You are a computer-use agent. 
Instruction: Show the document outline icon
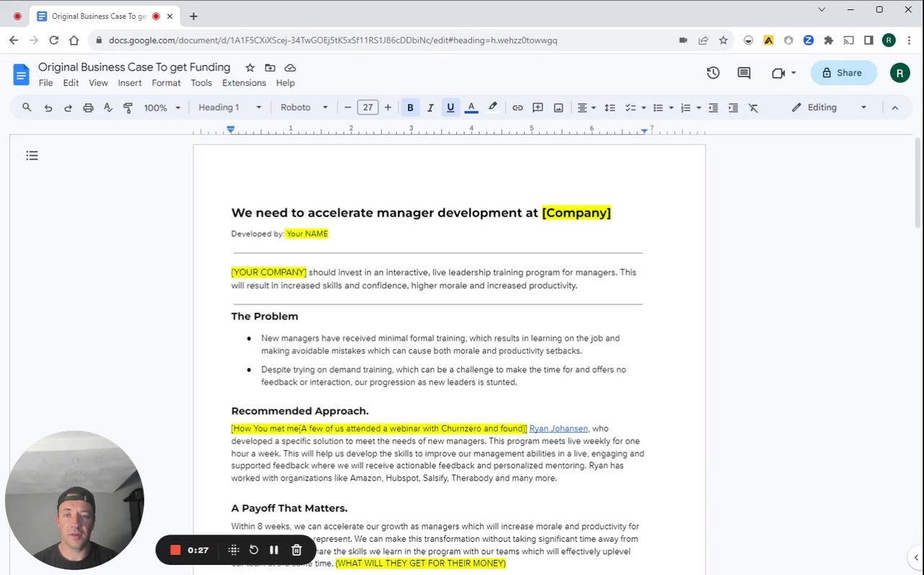tap(32, 155)
